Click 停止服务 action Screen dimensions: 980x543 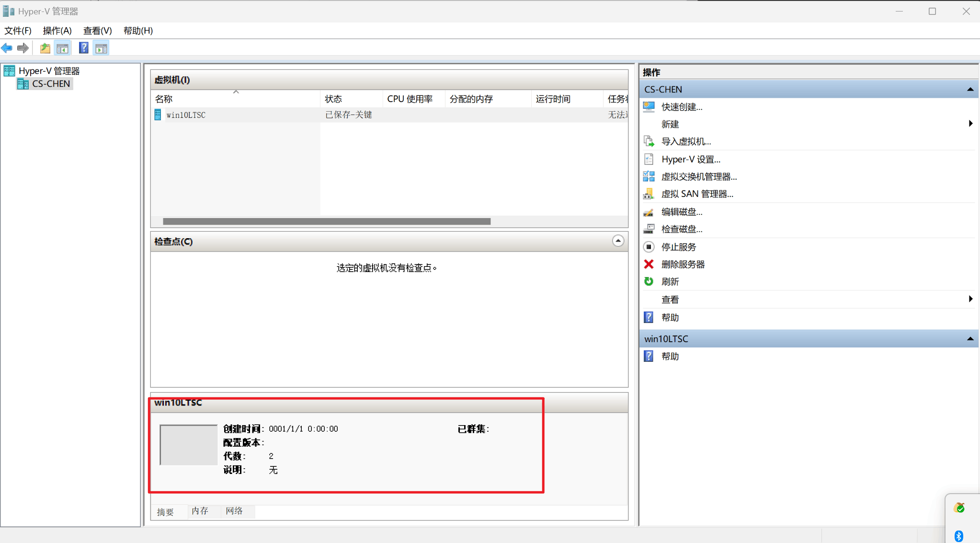click(x=679, y=247)
